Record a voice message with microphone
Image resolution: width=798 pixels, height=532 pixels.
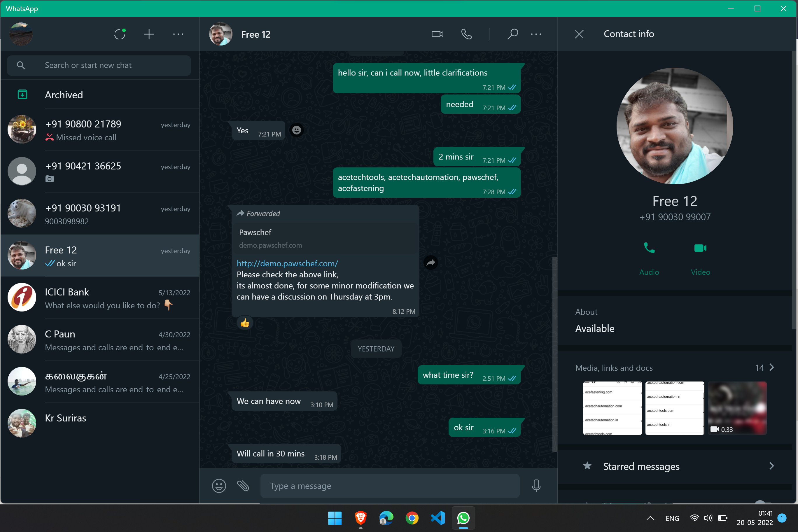(x=536, y=486)
